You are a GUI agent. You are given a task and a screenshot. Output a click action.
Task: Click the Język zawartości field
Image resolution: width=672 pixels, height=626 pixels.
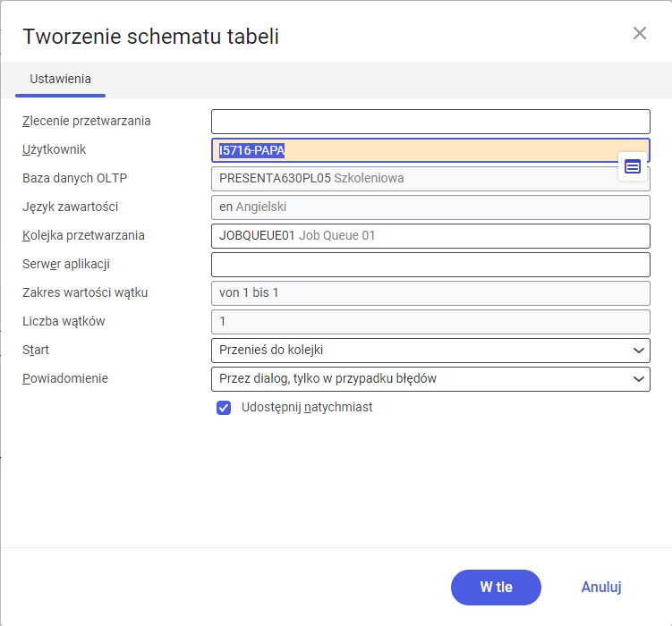pos(430,207)
